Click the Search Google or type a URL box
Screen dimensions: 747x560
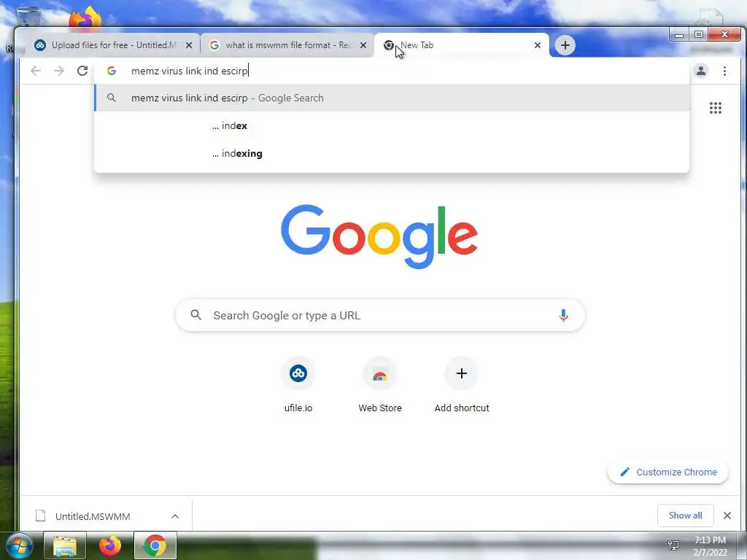pyautogui.click(x=379, y=315)
